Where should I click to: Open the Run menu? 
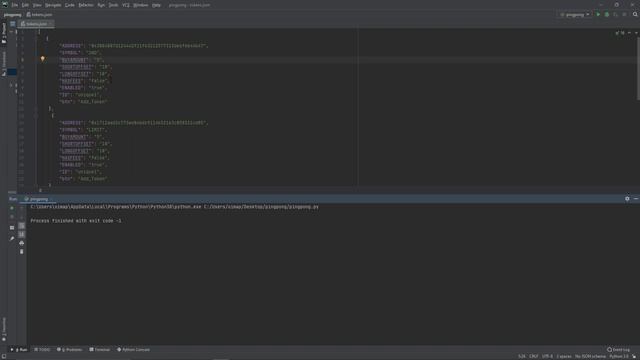pyautogui.click(x=101, y=5)
